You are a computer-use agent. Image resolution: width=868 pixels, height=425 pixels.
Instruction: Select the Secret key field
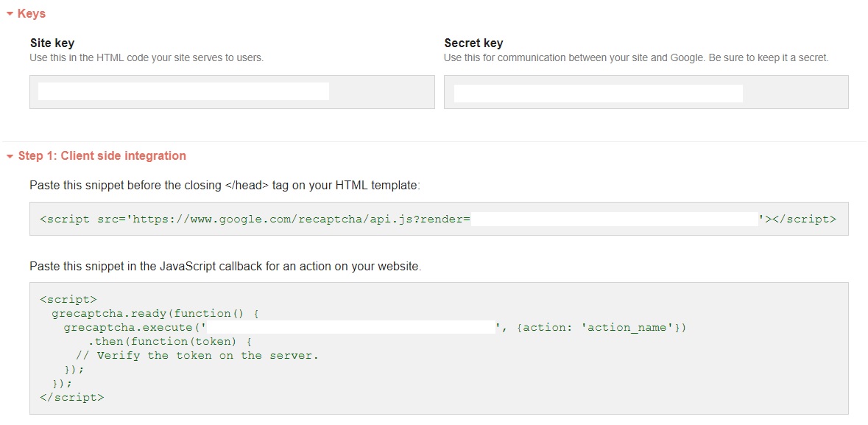click(x=646, y=93)
